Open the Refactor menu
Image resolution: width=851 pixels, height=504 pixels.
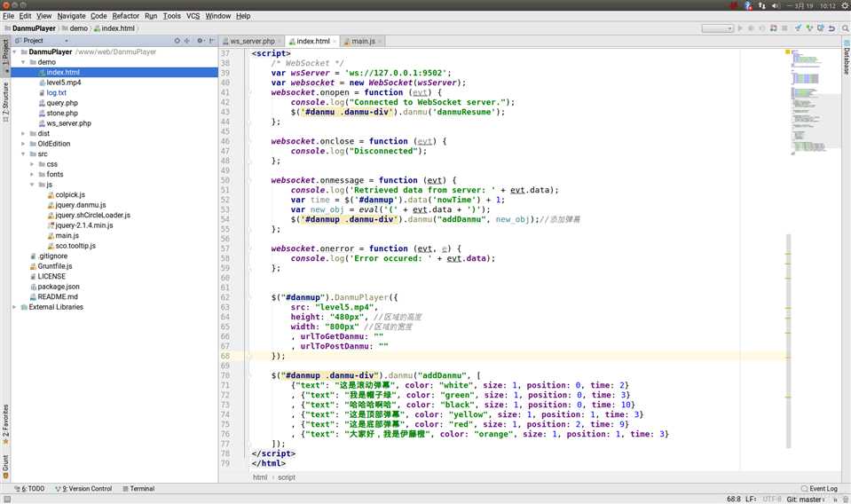point(125,16)
